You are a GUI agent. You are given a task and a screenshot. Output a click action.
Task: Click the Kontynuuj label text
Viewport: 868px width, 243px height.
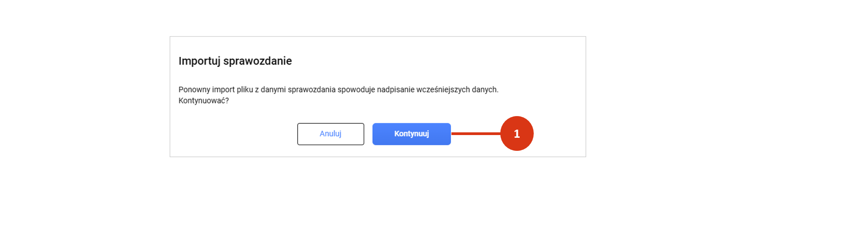click(411, 134)
